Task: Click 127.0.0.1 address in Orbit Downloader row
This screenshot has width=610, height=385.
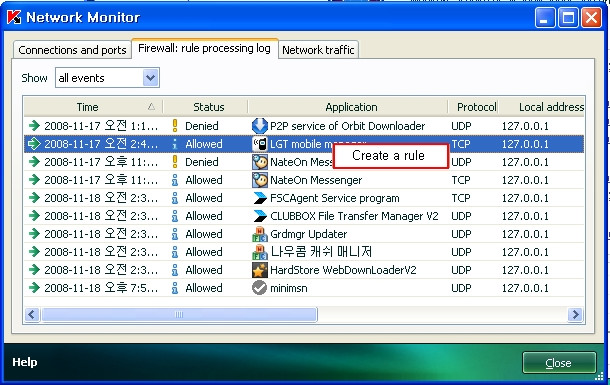Action: point(525,126)
